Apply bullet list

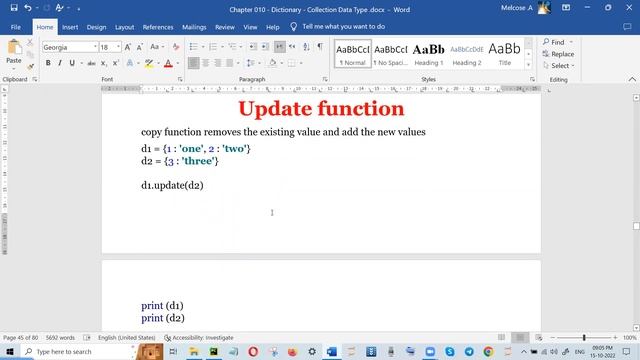[193, 47]
